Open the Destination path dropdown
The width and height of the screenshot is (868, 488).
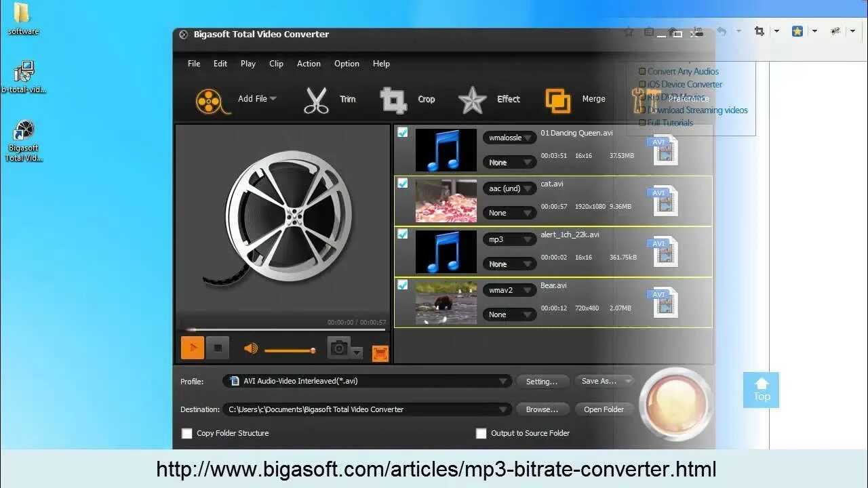coord(368,409)
